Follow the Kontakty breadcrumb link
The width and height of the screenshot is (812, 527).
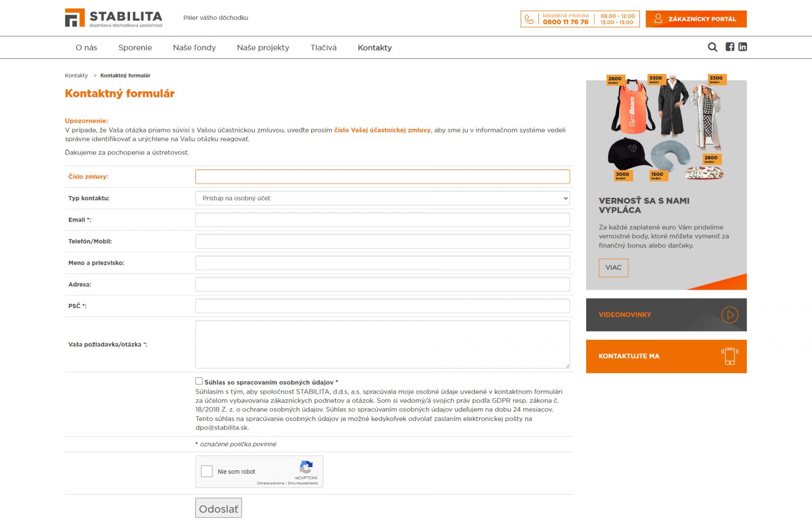coord(76,76)
